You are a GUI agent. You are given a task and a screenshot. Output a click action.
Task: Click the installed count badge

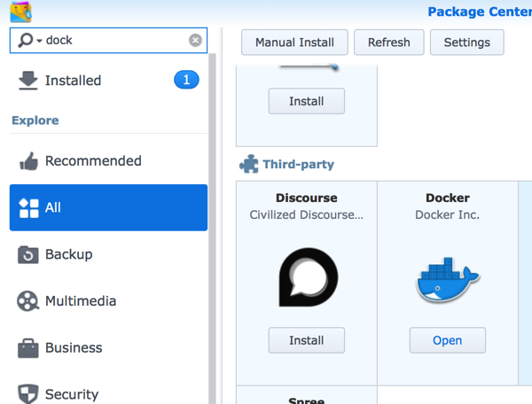[x=185, y=81]
